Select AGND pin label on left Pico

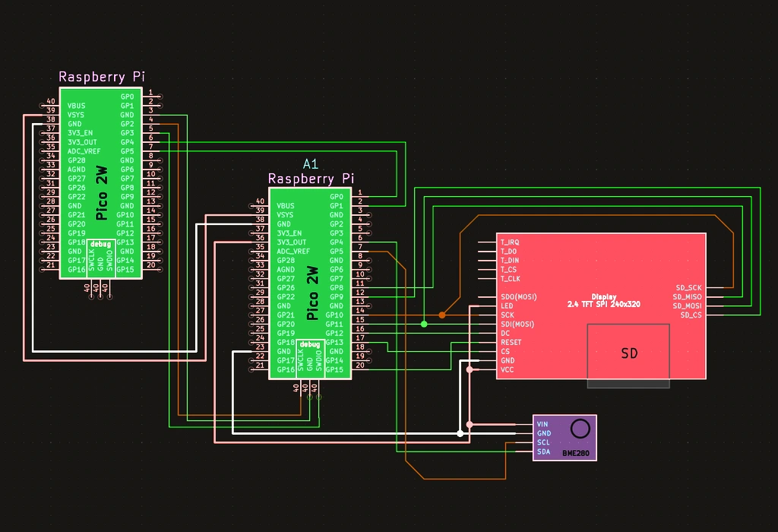point(77,169)
